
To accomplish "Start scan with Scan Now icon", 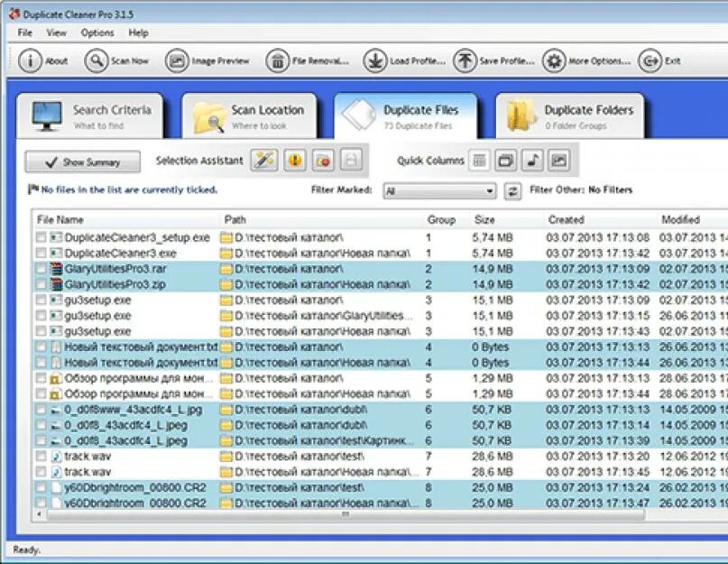I will pos(97,60).
